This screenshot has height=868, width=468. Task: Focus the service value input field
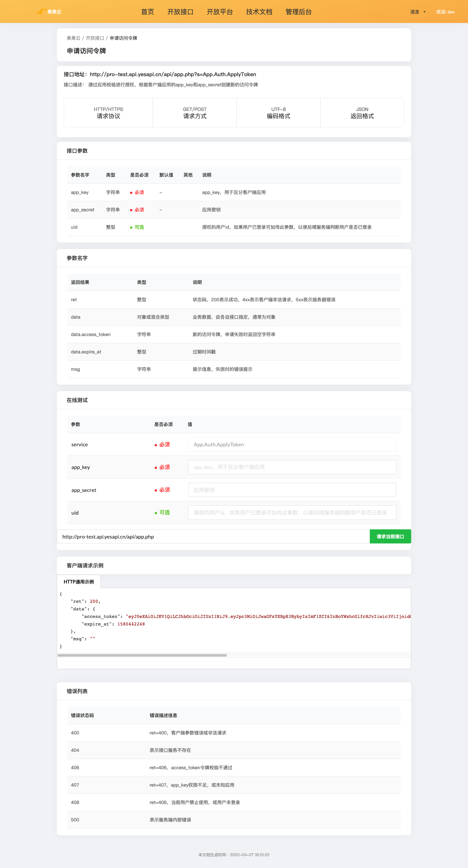coord(292,444)
